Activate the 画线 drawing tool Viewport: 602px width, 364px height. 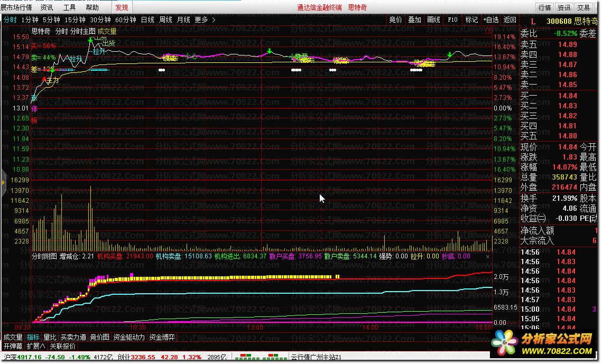433,20
